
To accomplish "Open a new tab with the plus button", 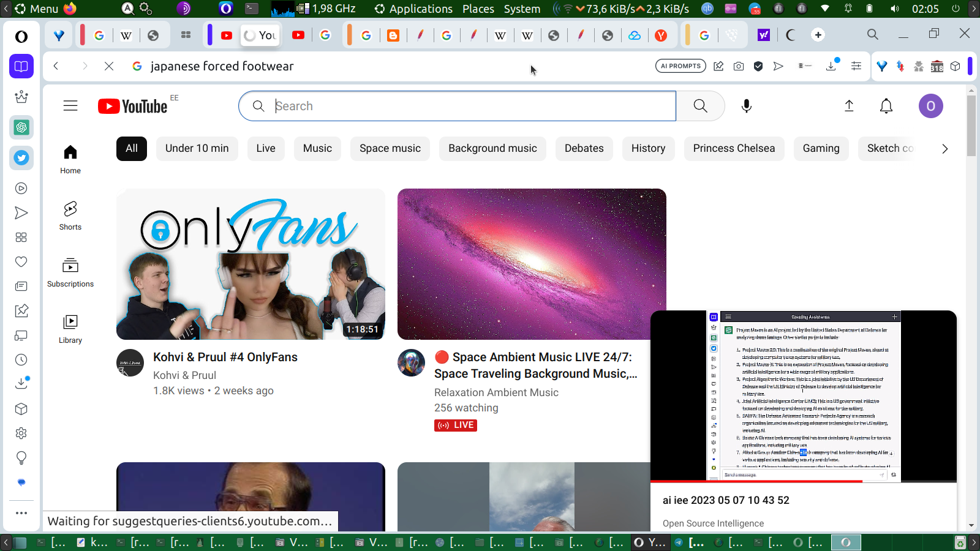I will [x=818, y=35].
